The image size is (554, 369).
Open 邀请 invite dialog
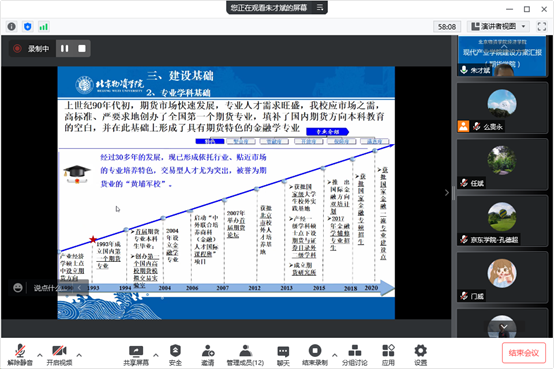(x=208, y=355)
